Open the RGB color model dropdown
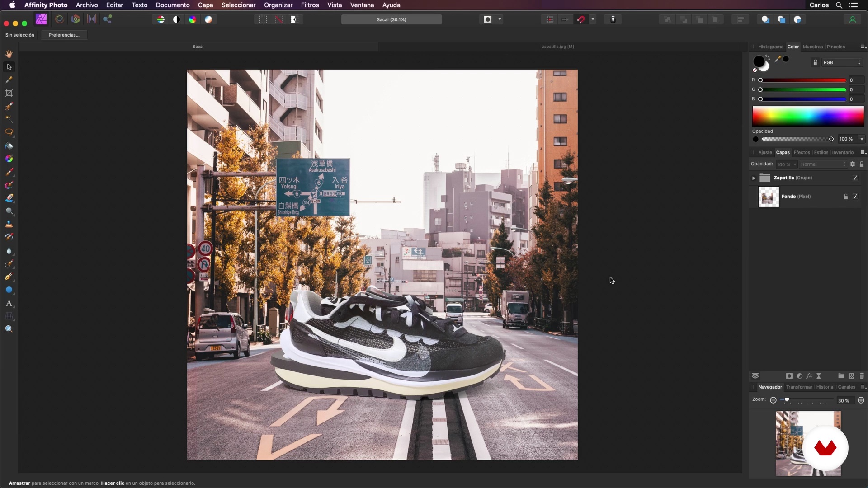The height and width of the screenshot is (488, 868). click(x=842, y=63)
